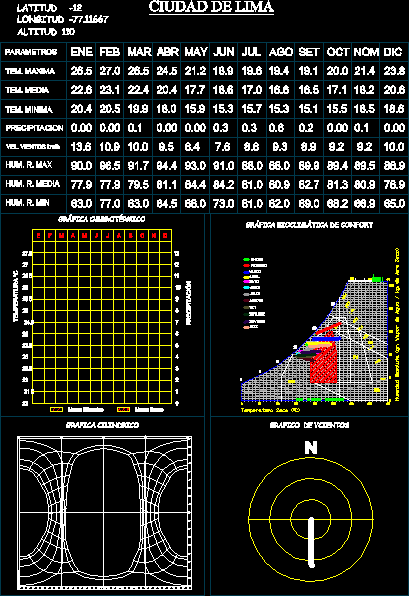Viewport: 409px width, 596px height.
Task: Select the DIC column header
Action: [x=393, y=52]
